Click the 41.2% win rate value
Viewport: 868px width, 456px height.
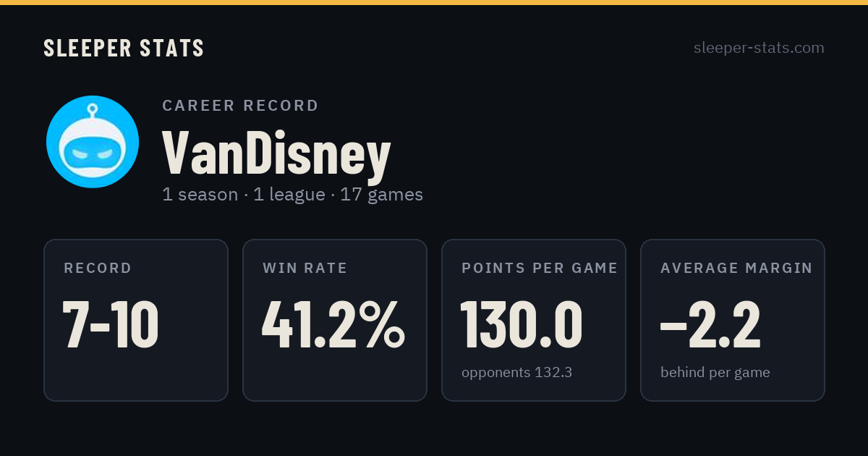(x=333, y=324)
